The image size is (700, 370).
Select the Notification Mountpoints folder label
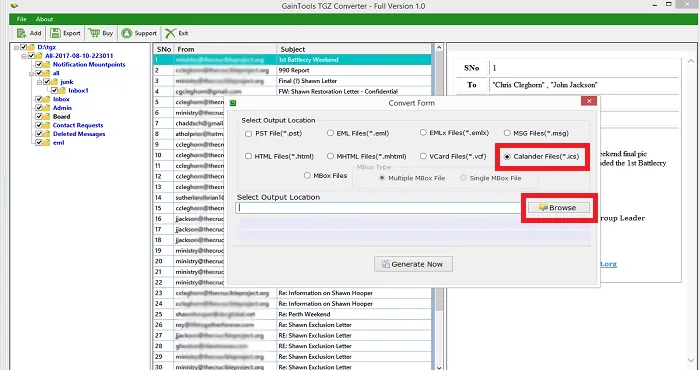click(89, 65)
